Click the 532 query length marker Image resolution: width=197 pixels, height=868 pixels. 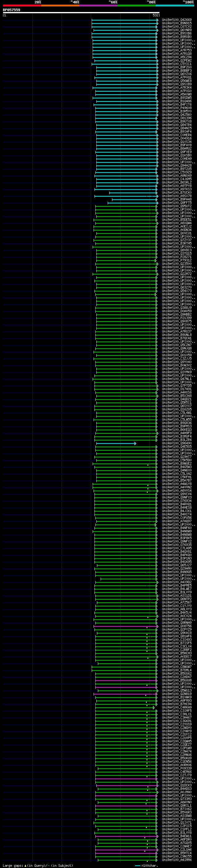155,15
